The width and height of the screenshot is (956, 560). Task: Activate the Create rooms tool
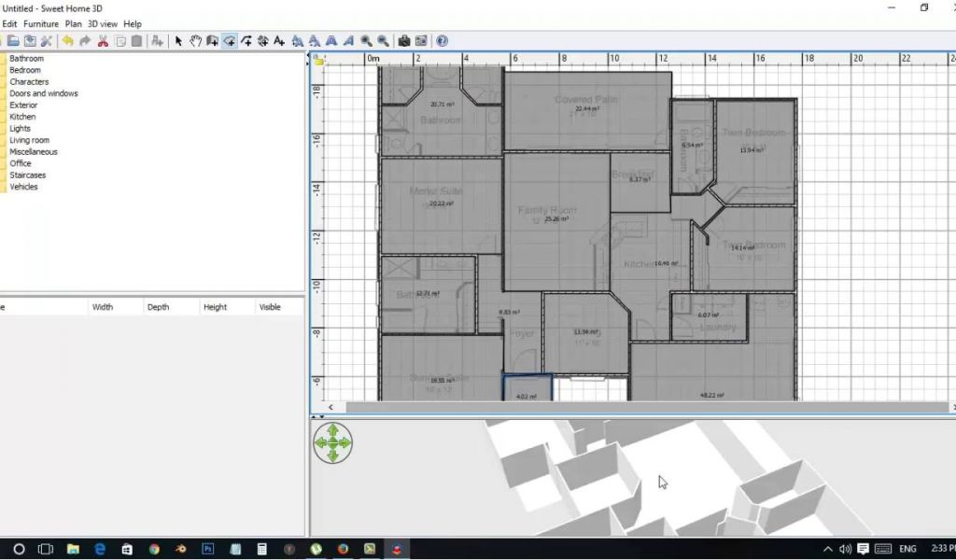pyautogui.click(x=229, y=41)
